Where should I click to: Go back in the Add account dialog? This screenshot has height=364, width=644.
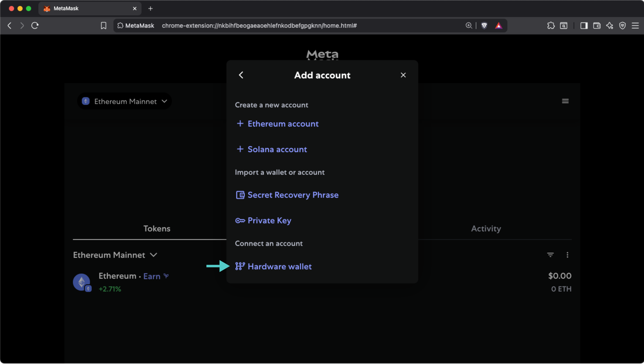pyautogui.click(x=241, y=75)
